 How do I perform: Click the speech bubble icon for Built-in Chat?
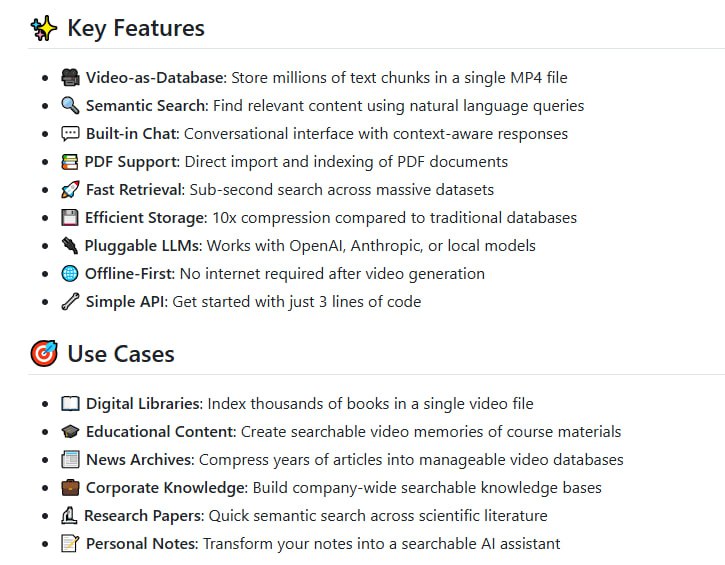70,134
